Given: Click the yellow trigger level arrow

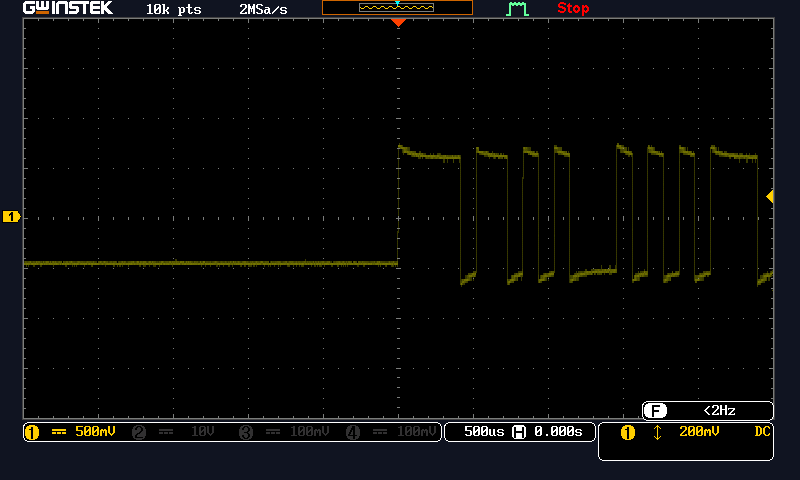Looking at the screenshot, I should pos(770,196).
